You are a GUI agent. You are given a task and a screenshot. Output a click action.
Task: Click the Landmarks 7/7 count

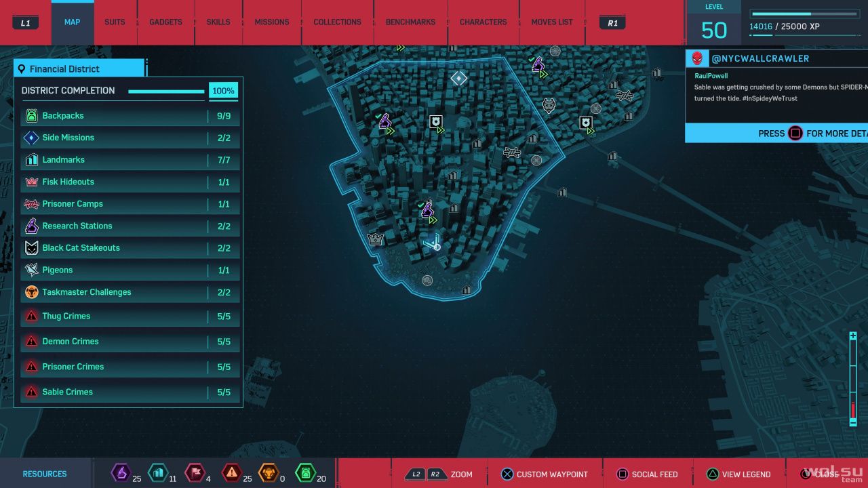coord(224,160)
